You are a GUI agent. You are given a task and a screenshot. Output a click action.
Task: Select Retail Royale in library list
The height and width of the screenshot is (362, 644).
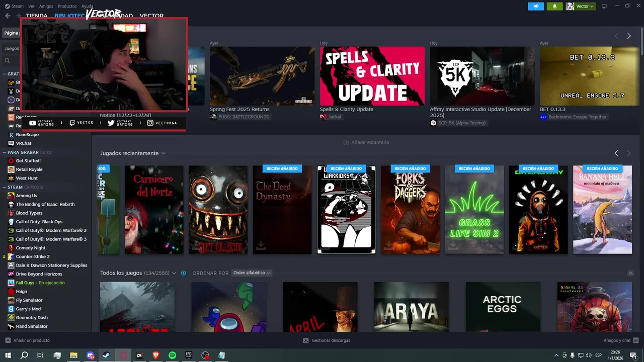coord(29,169)
